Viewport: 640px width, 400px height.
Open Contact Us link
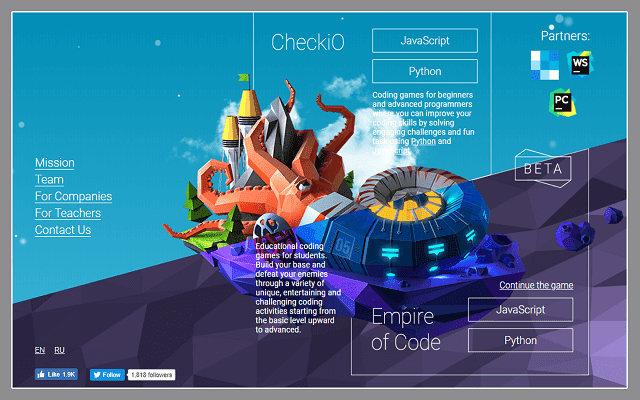pyautogui.click(x=63, y=230)
